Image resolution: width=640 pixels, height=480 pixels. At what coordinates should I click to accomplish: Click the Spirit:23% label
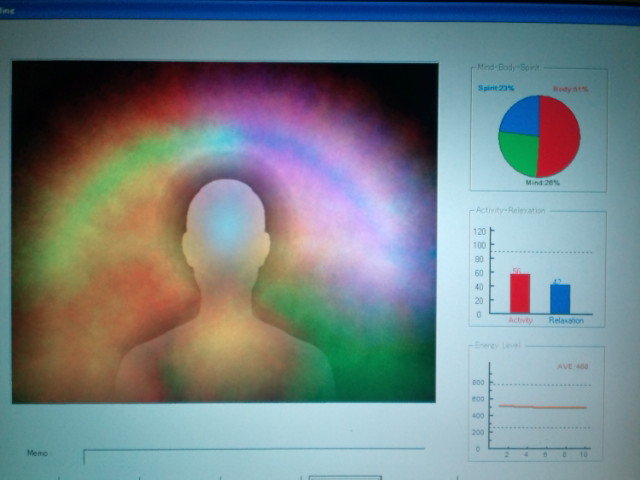tap(496, 89)
